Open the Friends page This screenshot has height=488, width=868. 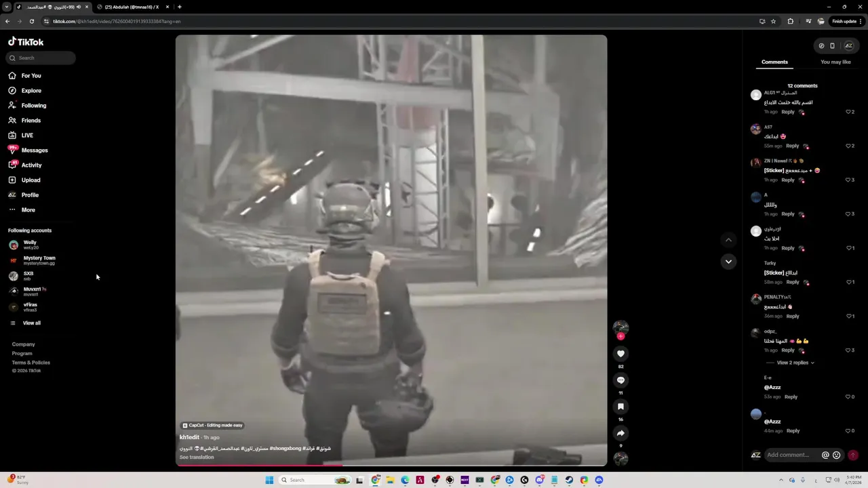click(x=25, y=121)
